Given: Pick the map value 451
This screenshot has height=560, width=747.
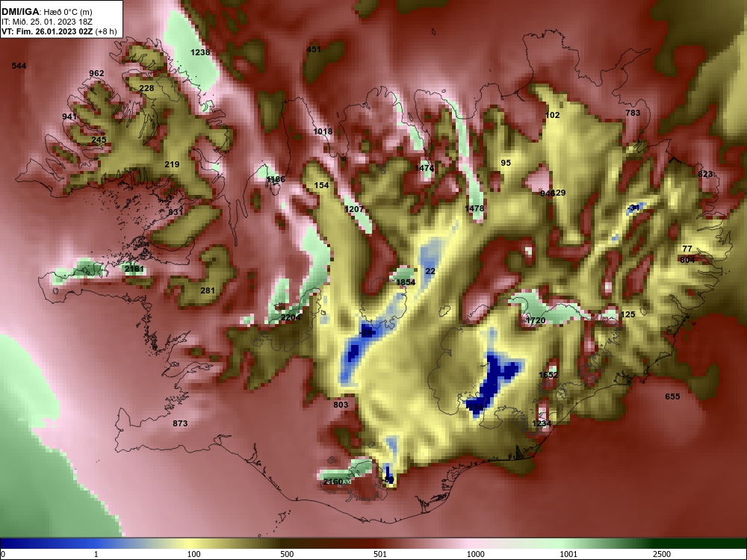Looking at the screenshot, I should 314,49.
